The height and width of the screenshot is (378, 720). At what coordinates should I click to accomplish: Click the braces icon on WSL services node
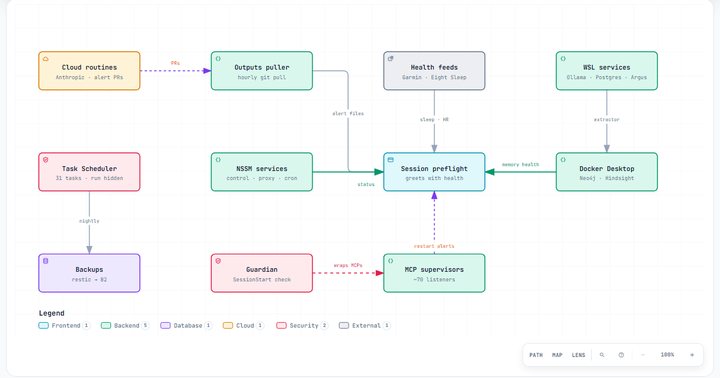[563, 59]
